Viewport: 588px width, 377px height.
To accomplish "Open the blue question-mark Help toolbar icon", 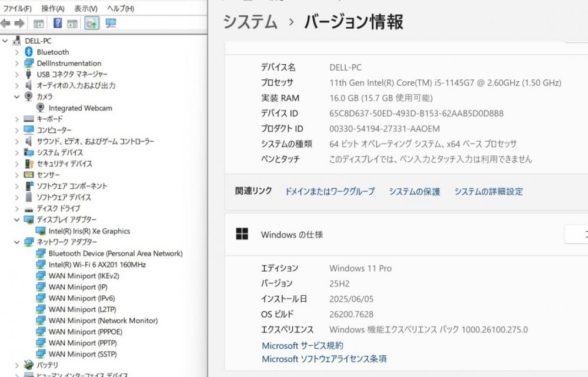I will (x=58, y=24).
